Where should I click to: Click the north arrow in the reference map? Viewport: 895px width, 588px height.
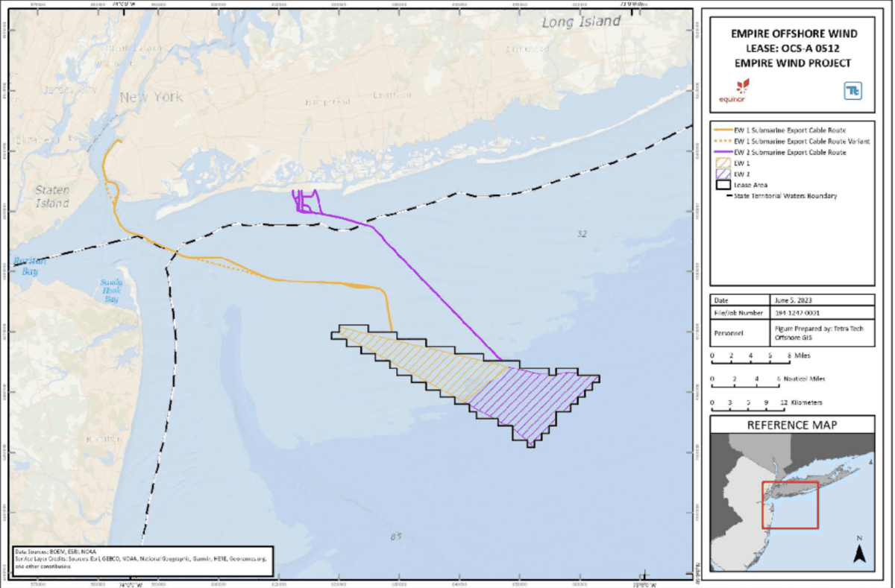[x=859, y=549]
